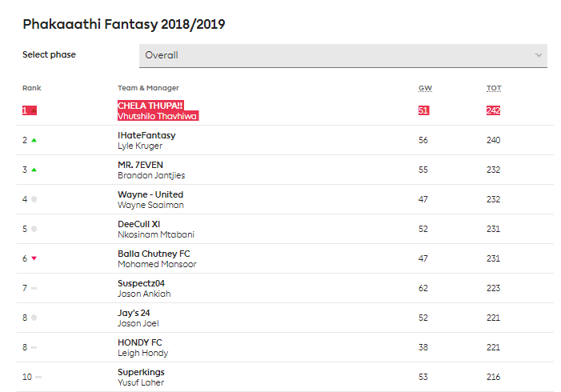Image resolution: width=561 pixels, height=392 pixels.
Task: Click green up arrow beside rank 2
Action: click(34, 140)
